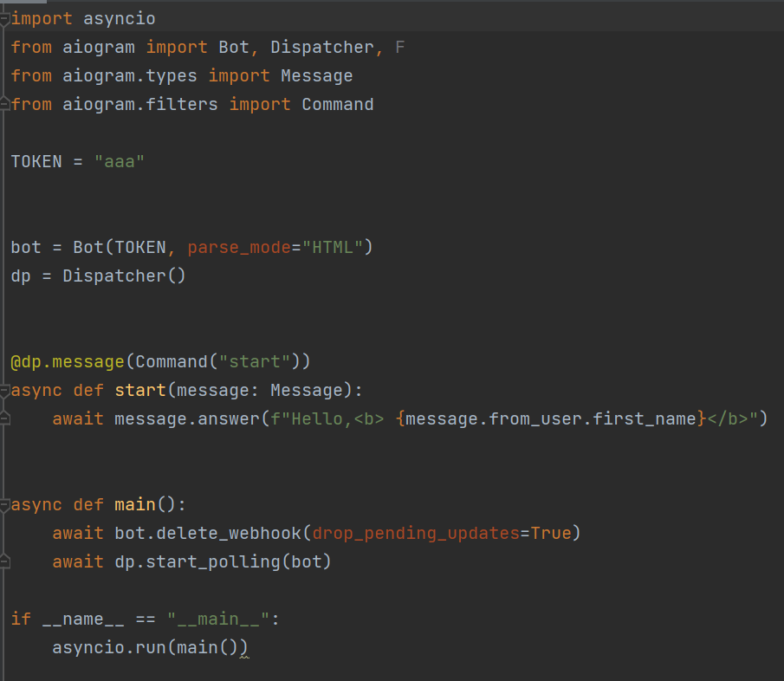The image size is (784, 681).
Task: Click the start function name definition
Action: 140,391
